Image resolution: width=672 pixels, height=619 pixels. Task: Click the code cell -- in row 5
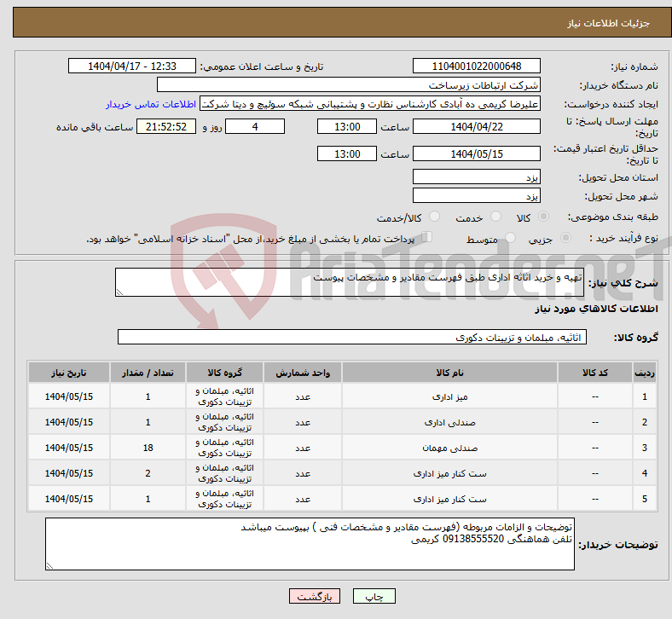point(595,499)
